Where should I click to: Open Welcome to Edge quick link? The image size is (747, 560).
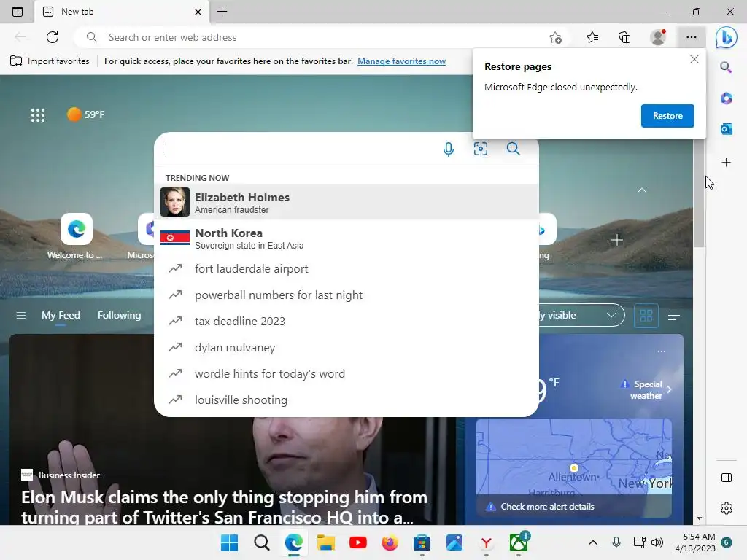[x=76, y=237]
